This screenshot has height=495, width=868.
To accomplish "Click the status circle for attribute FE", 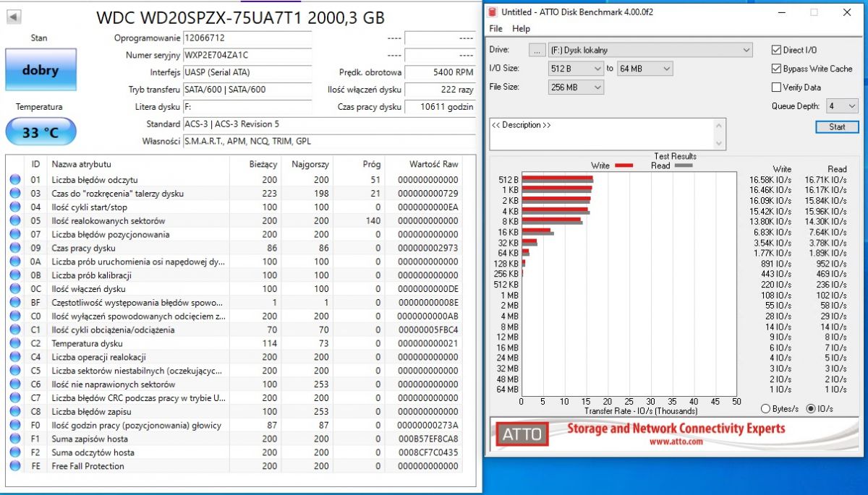I will pyautogui.click(x=15, y=466).
